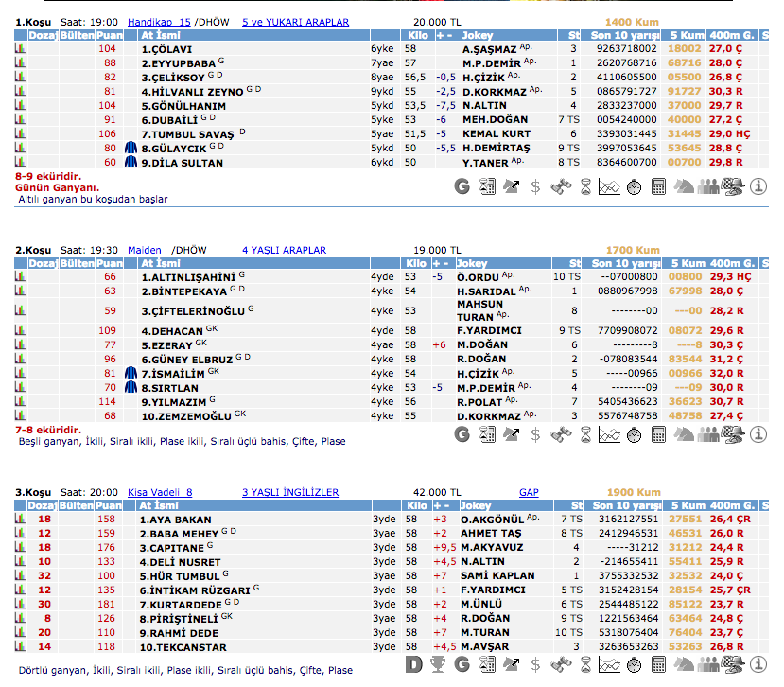Screen dimensions: 784x687
Task: Open the bar chart icon beside KURTARDEDE
Action: (x=20, y=604)
